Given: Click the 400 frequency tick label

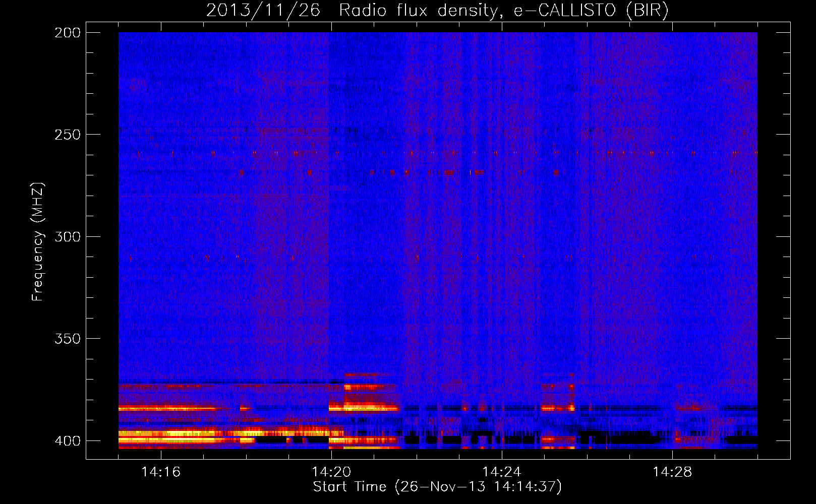Looking at the screenshot, I should (68, 440).
